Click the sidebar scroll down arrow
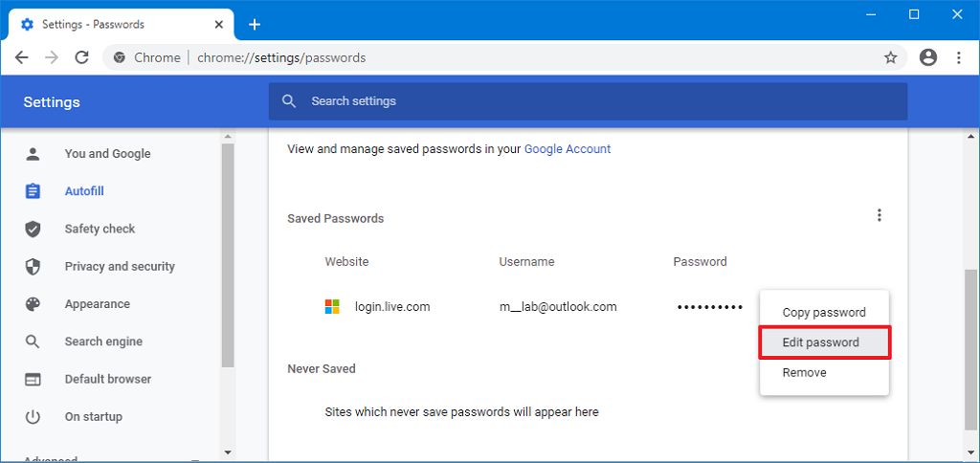980x463 pixels. 228,452
